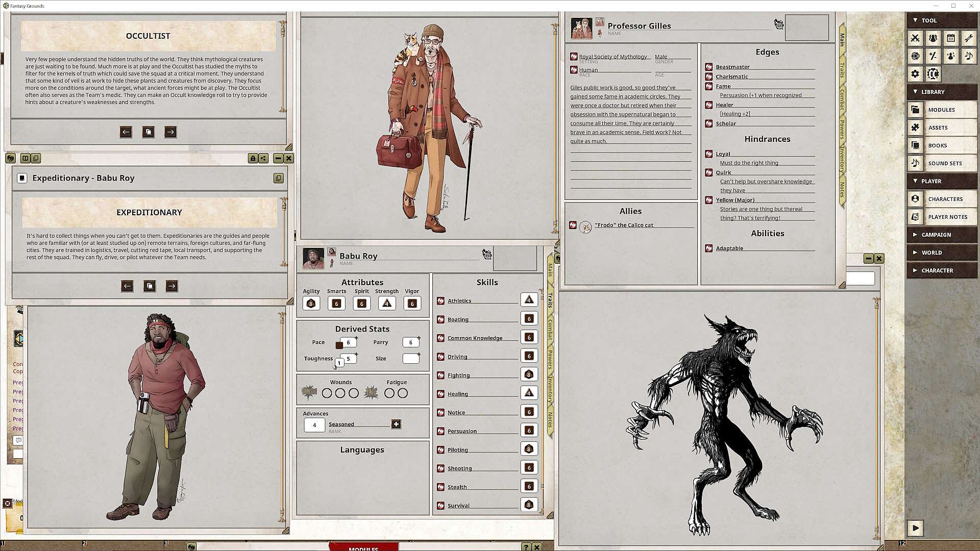Viewport: 980px width, 551px height.
Task: Open the music notes sound tool
Action: point(968,56)
